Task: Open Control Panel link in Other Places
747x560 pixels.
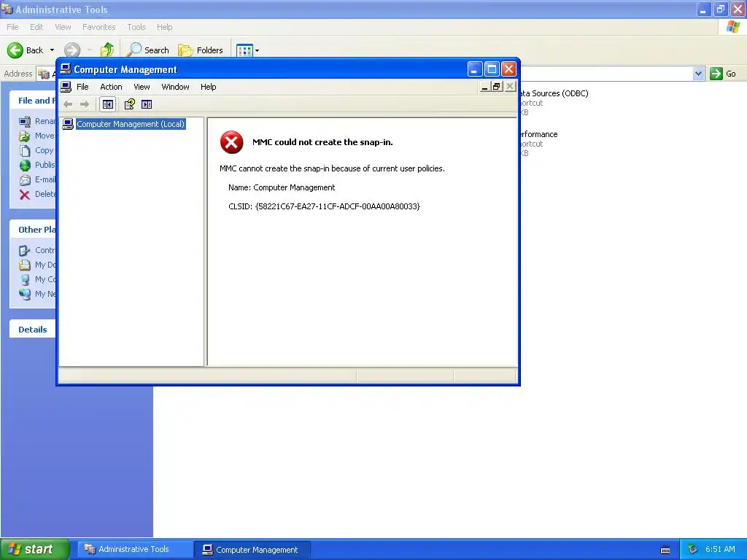Action: tap(37, 250)
